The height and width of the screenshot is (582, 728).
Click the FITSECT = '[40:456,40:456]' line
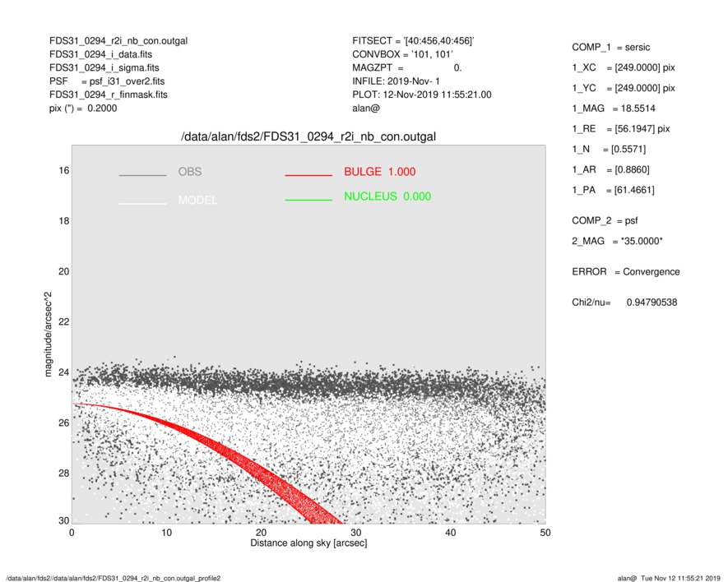[413, 41]
